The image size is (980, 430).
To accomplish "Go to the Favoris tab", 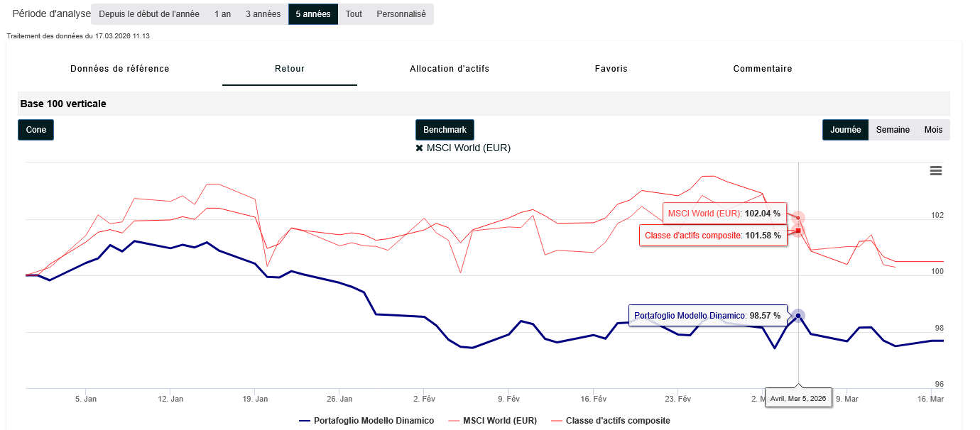I will tap(611, 69).
